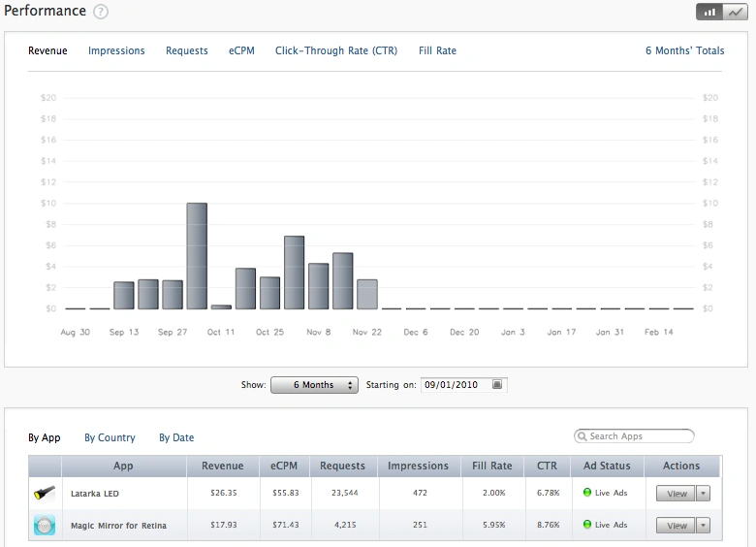Click the 8.76% CTR value
Screen dimensions: 756x547
(x=549, y=525)
